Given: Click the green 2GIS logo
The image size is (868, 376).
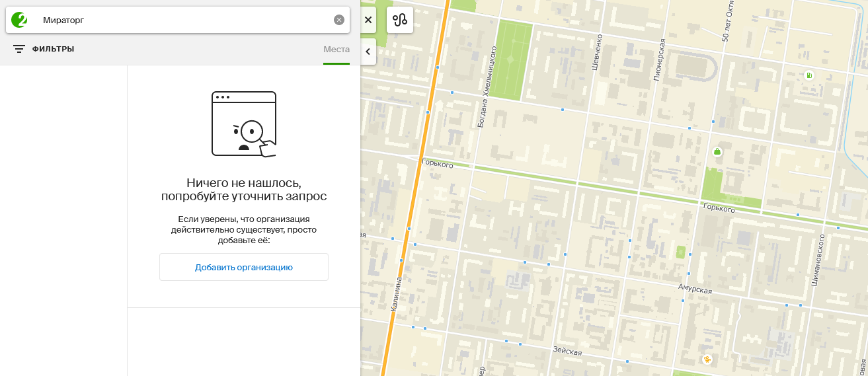Looking at the screenshot, I should (x=20, y=20).
